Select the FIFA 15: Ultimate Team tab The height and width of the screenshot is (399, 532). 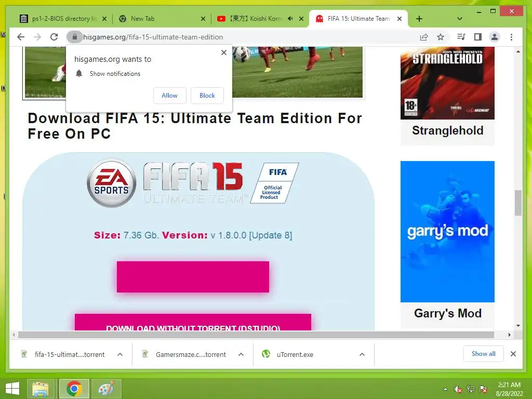[358, 19]
